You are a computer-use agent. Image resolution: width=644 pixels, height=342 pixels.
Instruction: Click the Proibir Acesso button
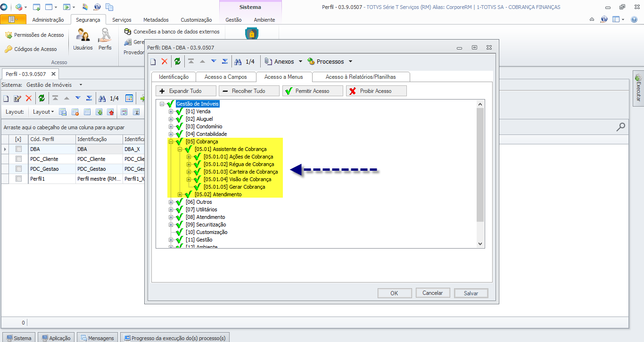pyautogui.click(x=376, y=91)
